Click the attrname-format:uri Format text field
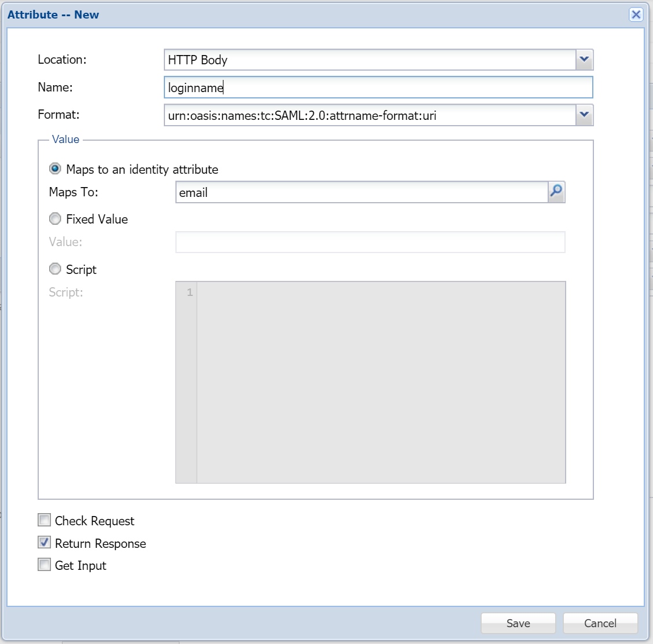This screenshot has width=653, height=644. pos(369,115)
